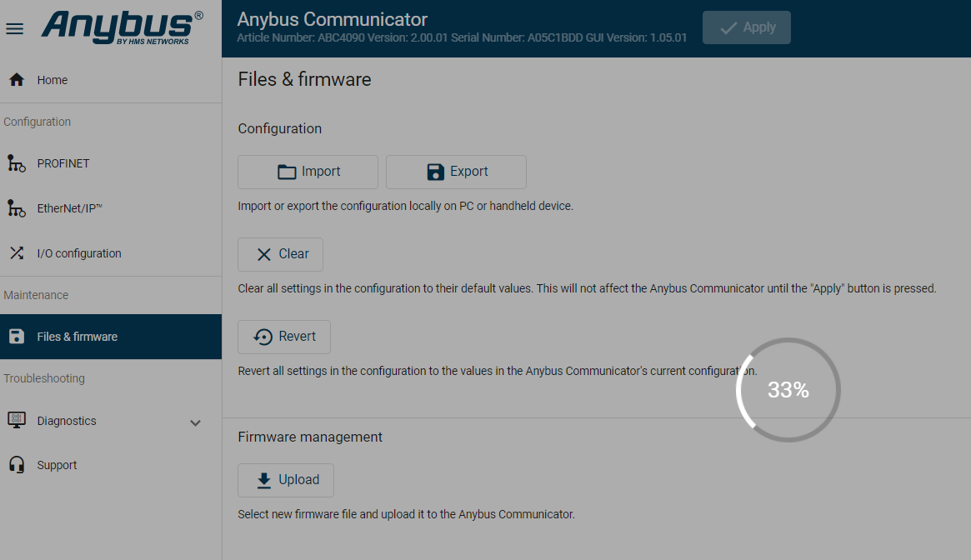Click the floppy disk icon on Export
This screenshot has height=560, width=971.
436,172
